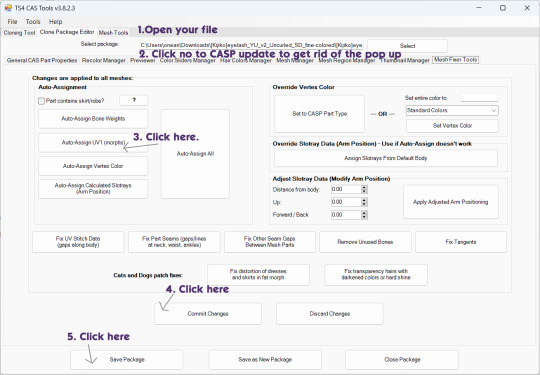Click Apply Adjusted Arm Positioning
This screenshot has width=540, height=375.
pos(450,202)
